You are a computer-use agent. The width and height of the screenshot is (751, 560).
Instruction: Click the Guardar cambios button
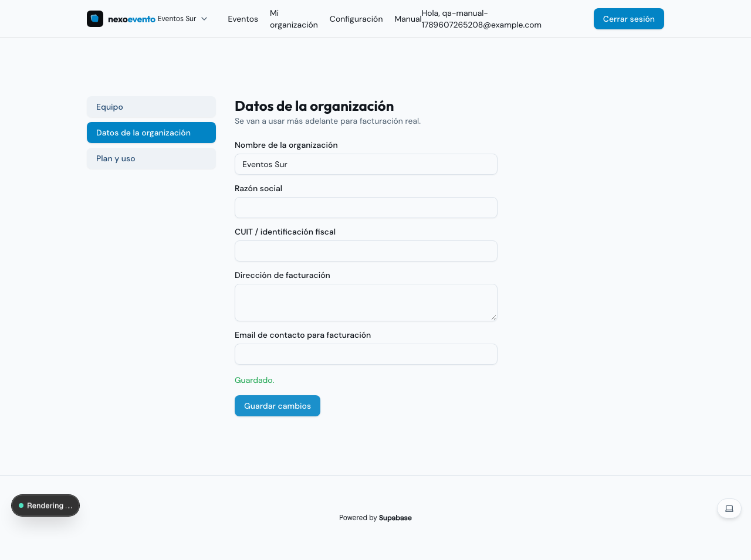(278, 406)
